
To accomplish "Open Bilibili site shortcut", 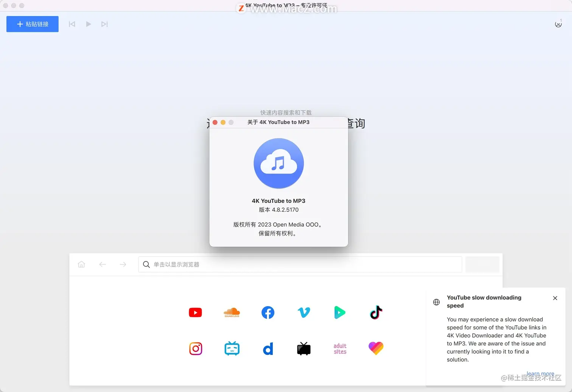I will 232,348.
